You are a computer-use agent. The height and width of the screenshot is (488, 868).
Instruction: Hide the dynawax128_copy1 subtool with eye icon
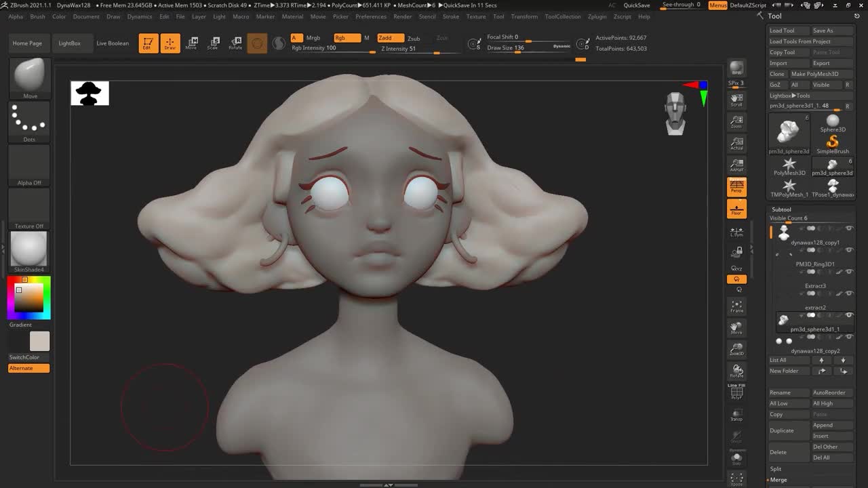point(849,228)
